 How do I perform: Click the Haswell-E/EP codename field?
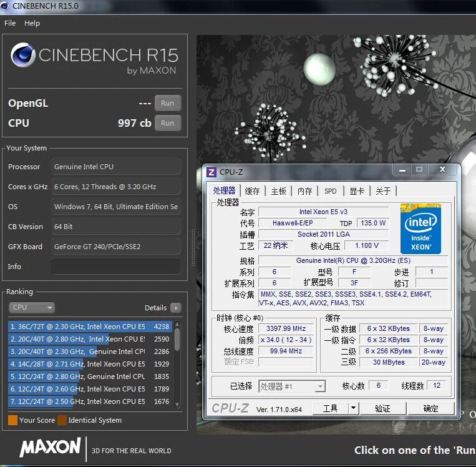point(293,223)
